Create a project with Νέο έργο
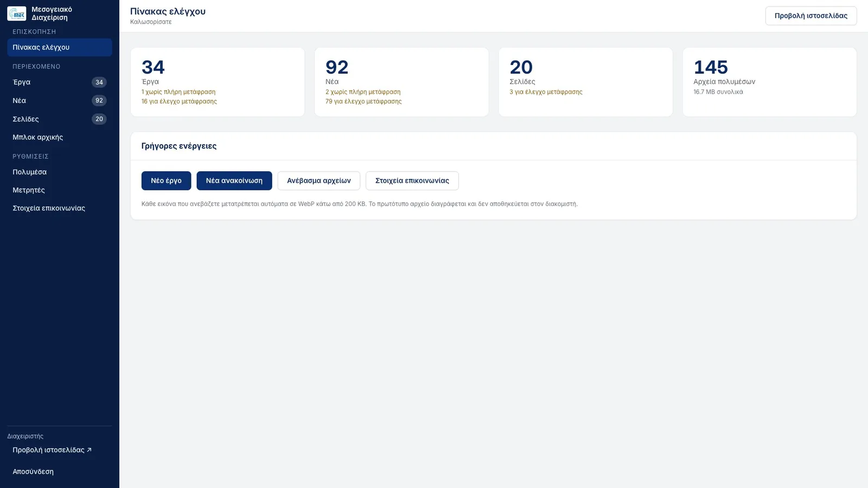Viewport: 868px width, 488px height. point(166,181)
